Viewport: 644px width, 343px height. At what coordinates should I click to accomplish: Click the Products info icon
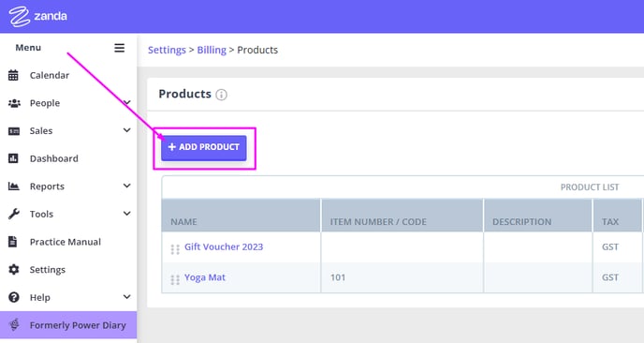[x=221, y=95]
